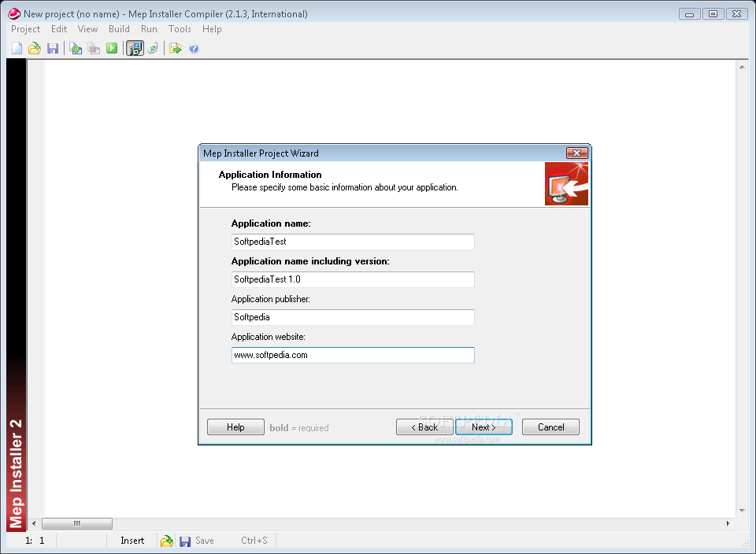Click the grayed stop build icon
756x554 pixels.
(94, 48)
